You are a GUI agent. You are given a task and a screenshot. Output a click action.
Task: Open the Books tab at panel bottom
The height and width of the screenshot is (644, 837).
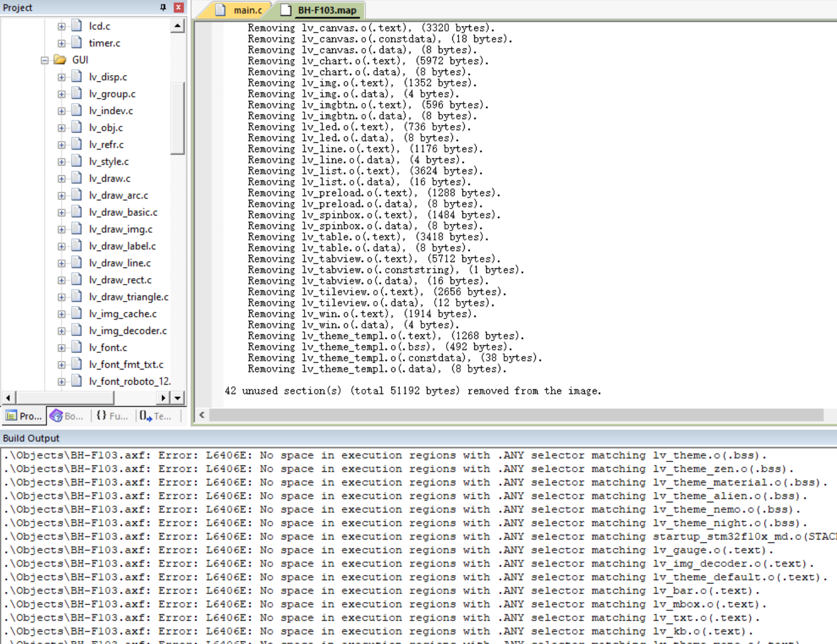tap(67, 416)
